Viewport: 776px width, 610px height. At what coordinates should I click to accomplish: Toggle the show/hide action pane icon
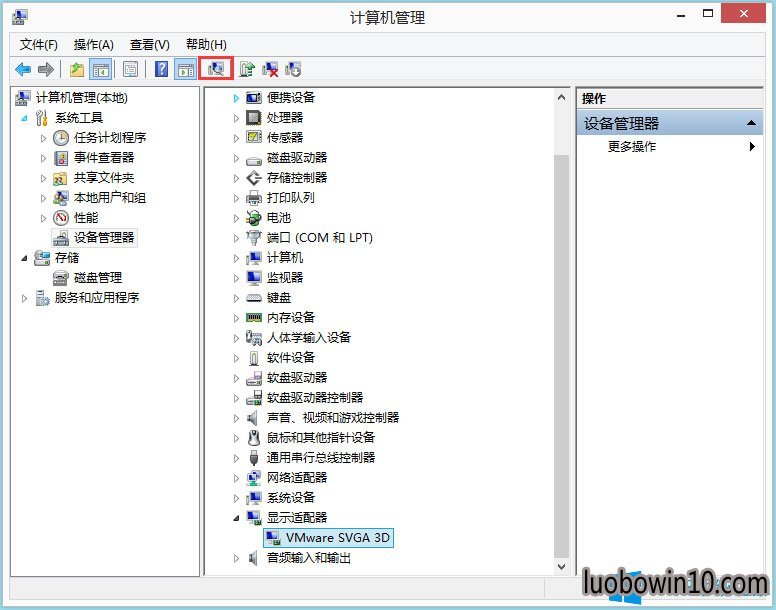[186, 69]
